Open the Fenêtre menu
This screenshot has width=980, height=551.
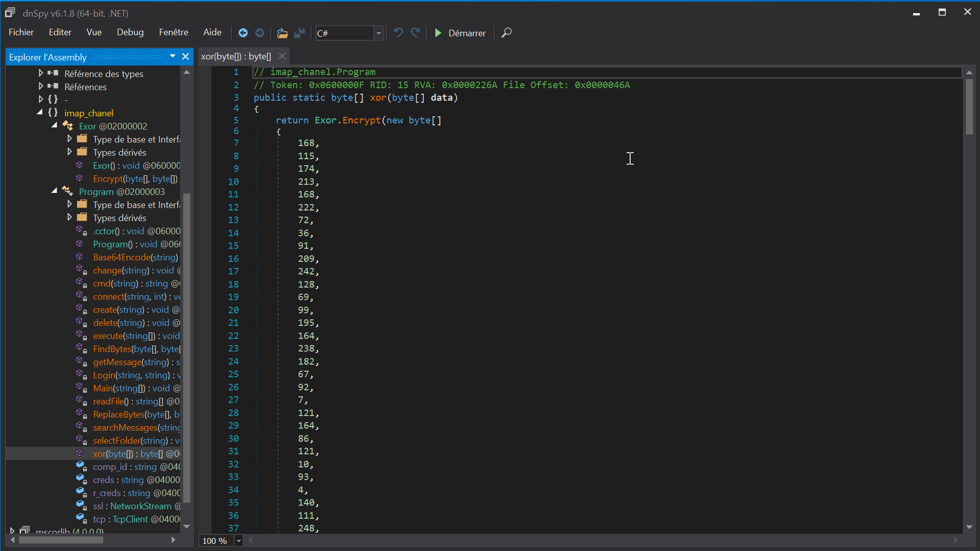coord(174,32)
